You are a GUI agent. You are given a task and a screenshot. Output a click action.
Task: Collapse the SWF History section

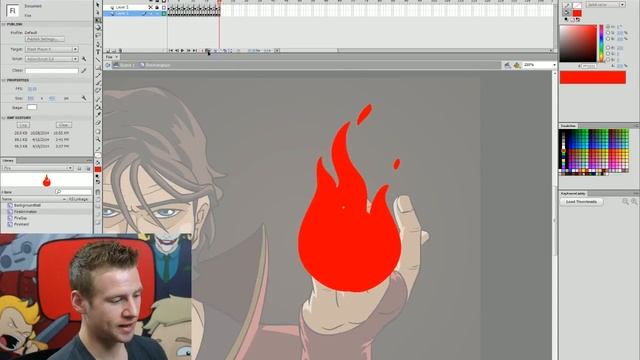point(4,118)
